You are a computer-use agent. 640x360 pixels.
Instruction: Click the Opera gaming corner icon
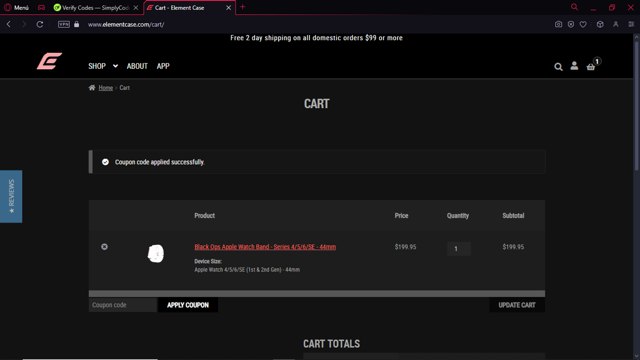[x=41, y=7]
